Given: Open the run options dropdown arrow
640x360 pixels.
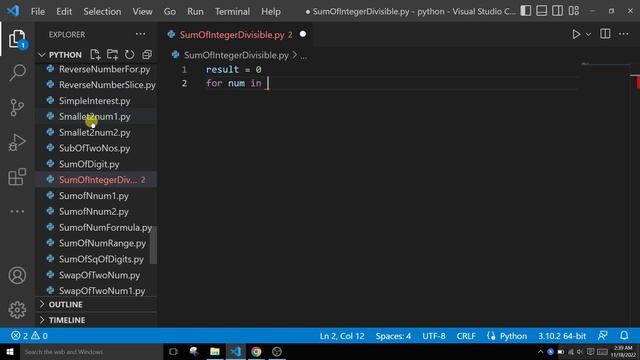Looking at the screenshot, I should pos(588,35).
